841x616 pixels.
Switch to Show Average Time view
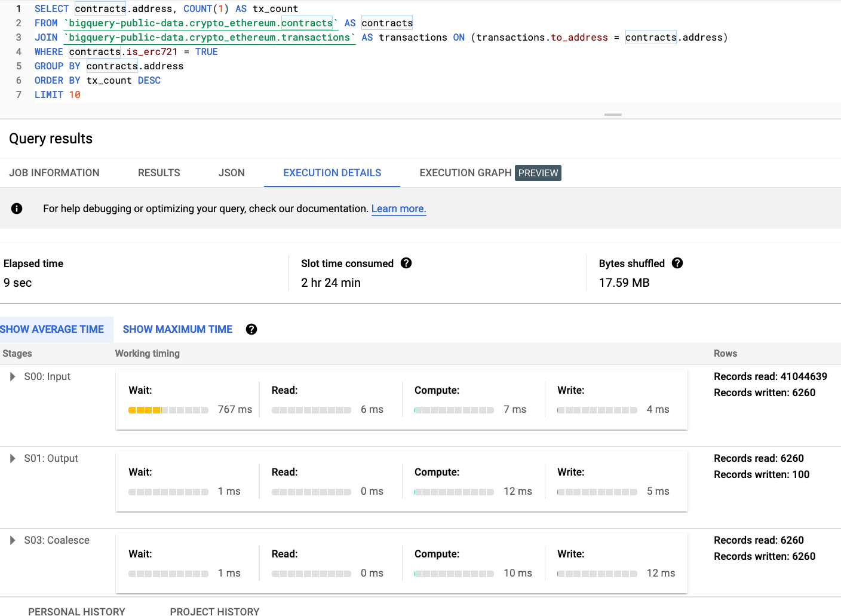[x=53, y=329]
